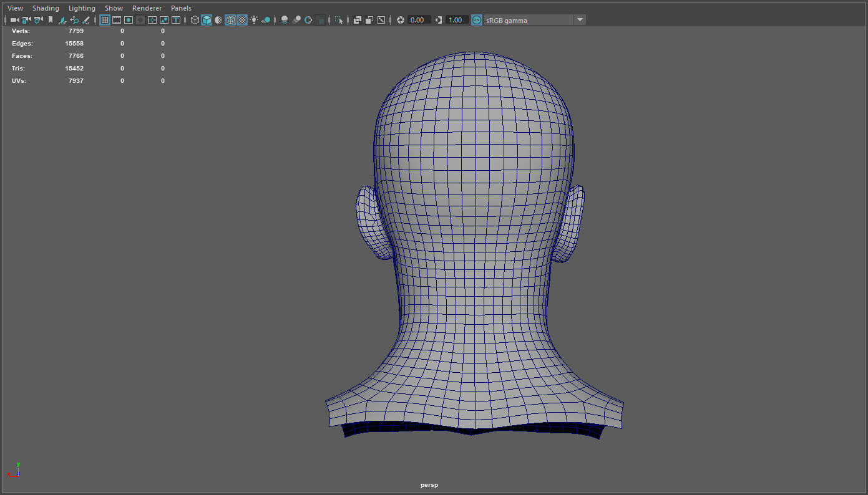Click the Smooth Shade All icon
The image size is (868, 495).
[x=207, y=20]
